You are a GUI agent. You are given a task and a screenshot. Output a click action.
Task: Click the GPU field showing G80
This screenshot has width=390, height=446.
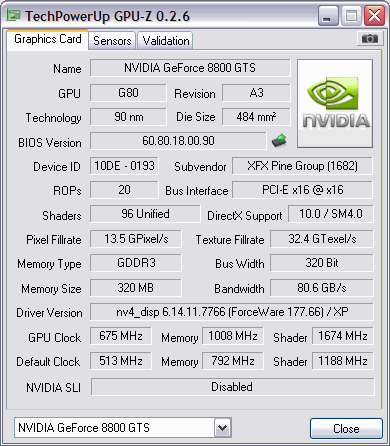pos(128,93)
